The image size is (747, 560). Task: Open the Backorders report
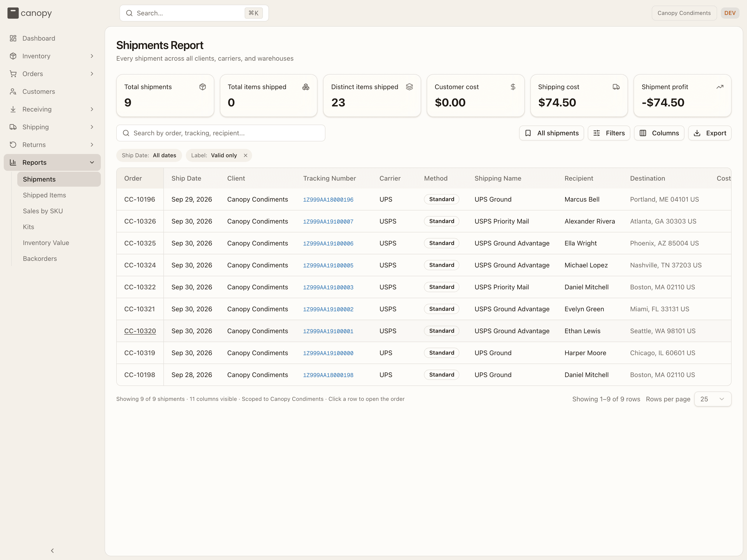tap(59, 259)
